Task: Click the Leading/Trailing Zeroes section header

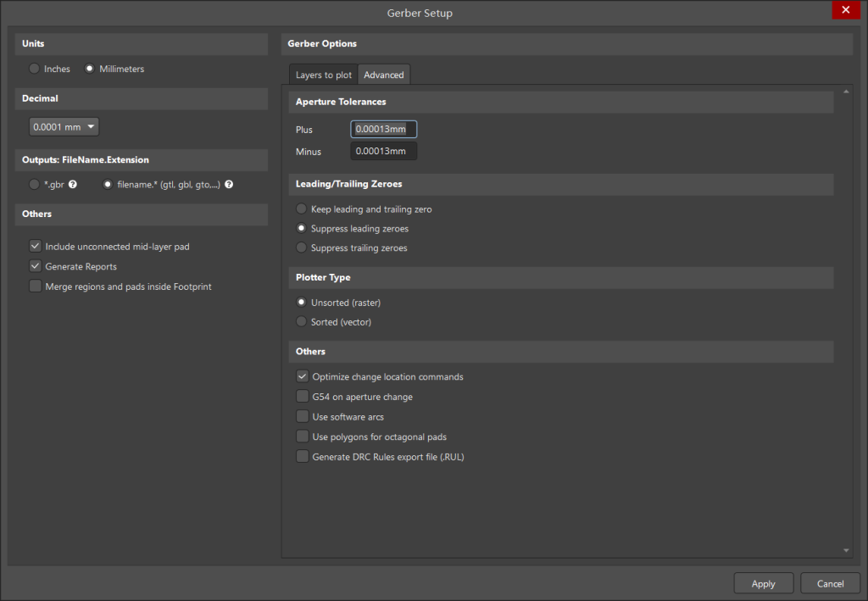Action: coord(561,184)
